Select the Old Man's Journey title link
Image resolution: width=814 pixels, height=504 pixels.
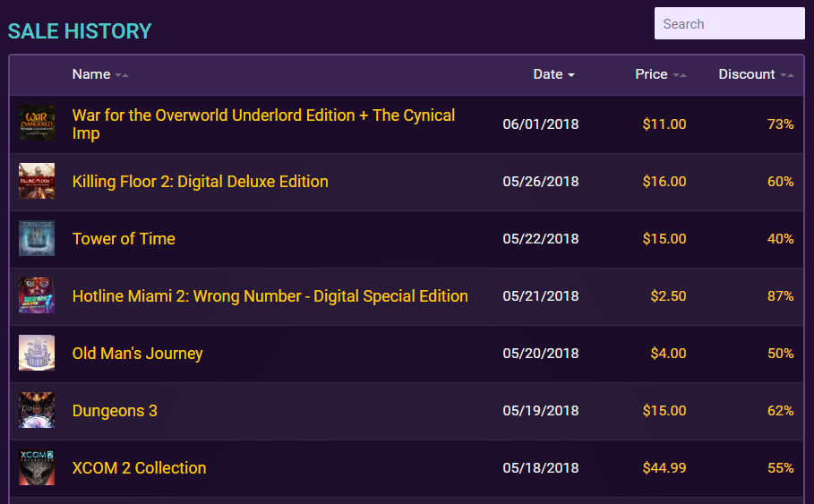(x=138, y=354)
